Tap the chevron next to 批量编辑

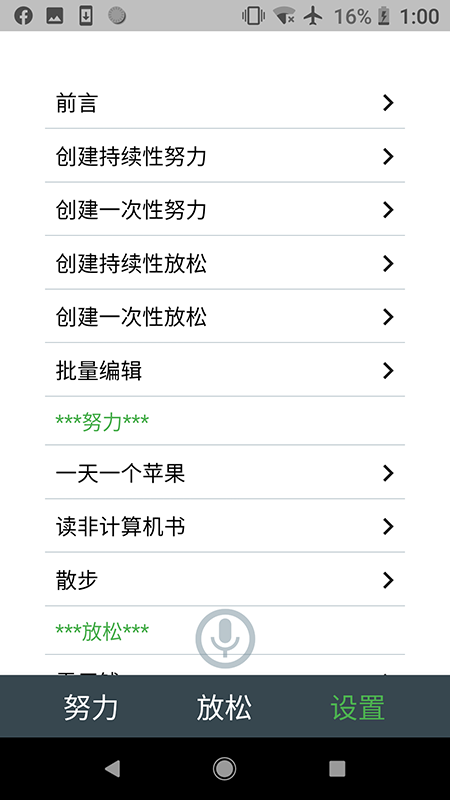coord(388,370)
